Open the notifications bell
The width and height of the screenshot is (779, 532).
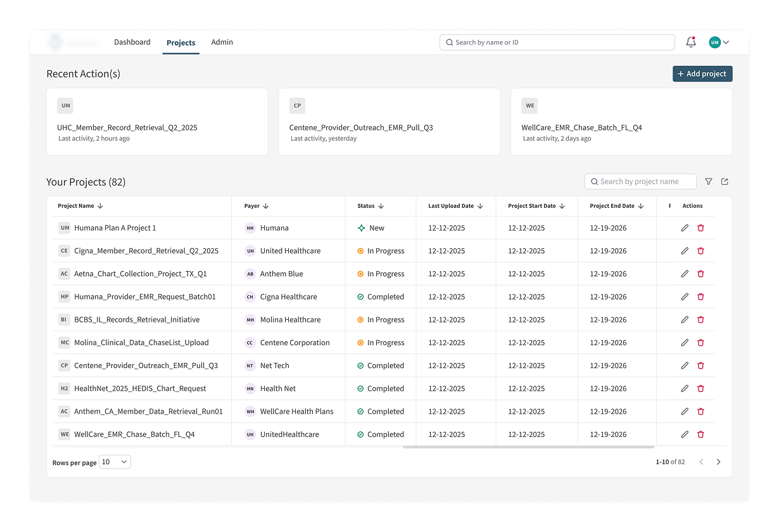point(691,42)
